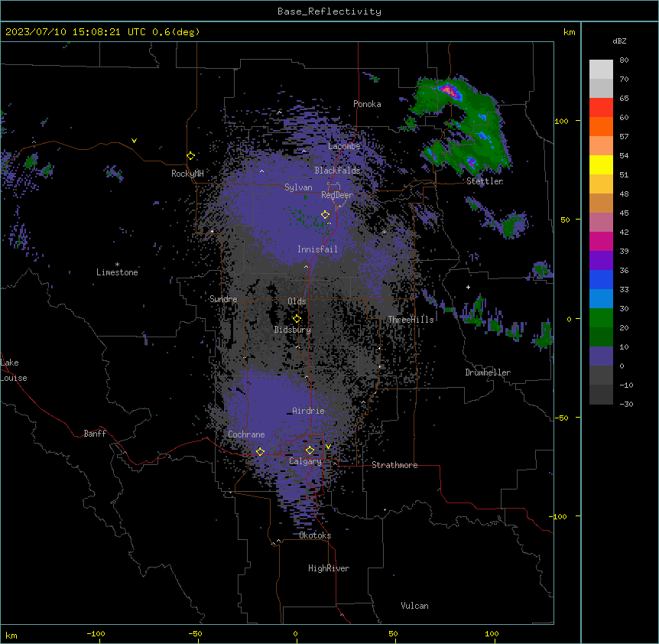Click the magenta storm core north of Stettler
The width and height of the screenshot is (659, 644).
pos(449,90)
